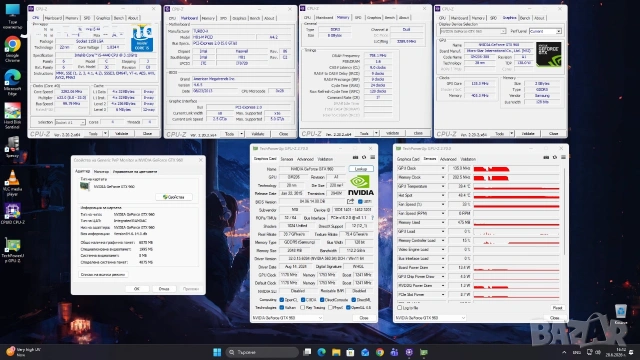This screenshot has height=360, width=640.
Task: Switch to About tab in CPU-Z Memory window
Action: [404, 18]
